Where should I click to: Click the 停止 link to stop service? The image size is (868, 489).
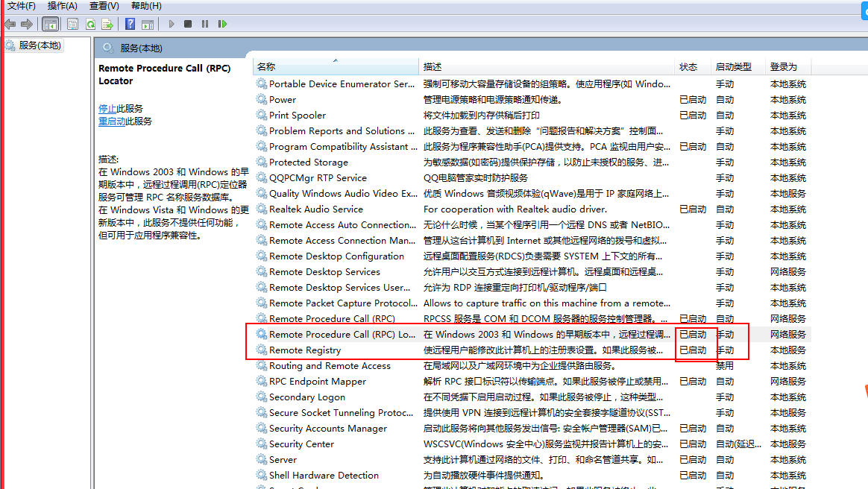tap(107, 108)
